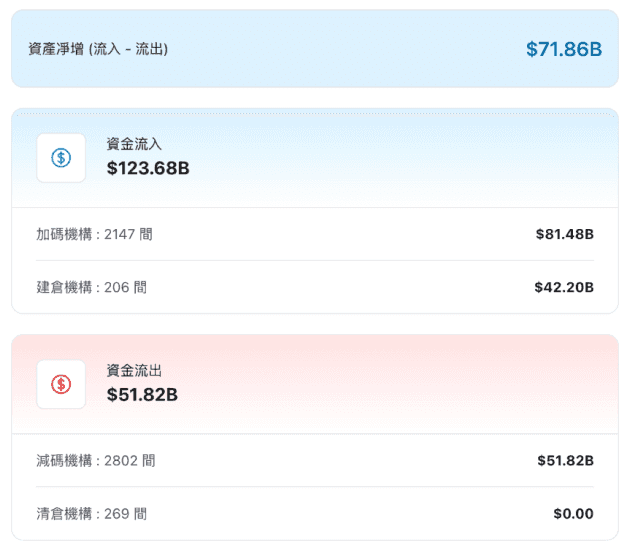Click the $51.82B outflow total header
This screenshot has height=550, width=630.
(x=142, y=394)
